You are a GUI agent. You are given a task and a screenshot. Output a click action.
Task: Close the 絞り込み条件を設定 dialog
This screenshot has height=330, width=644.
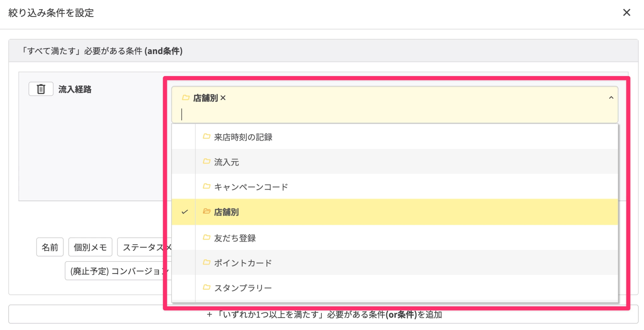click(x=626, y=13)
